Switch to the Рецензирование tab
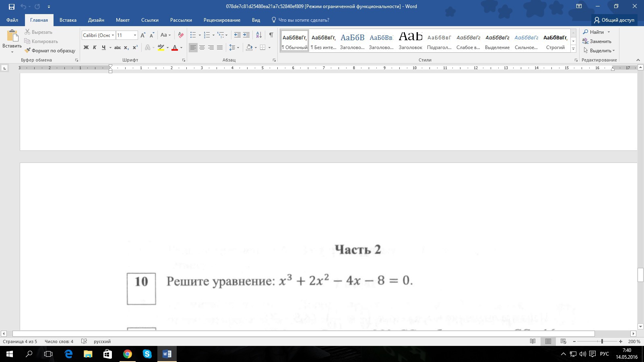The image size is (644, 362). 222,20
